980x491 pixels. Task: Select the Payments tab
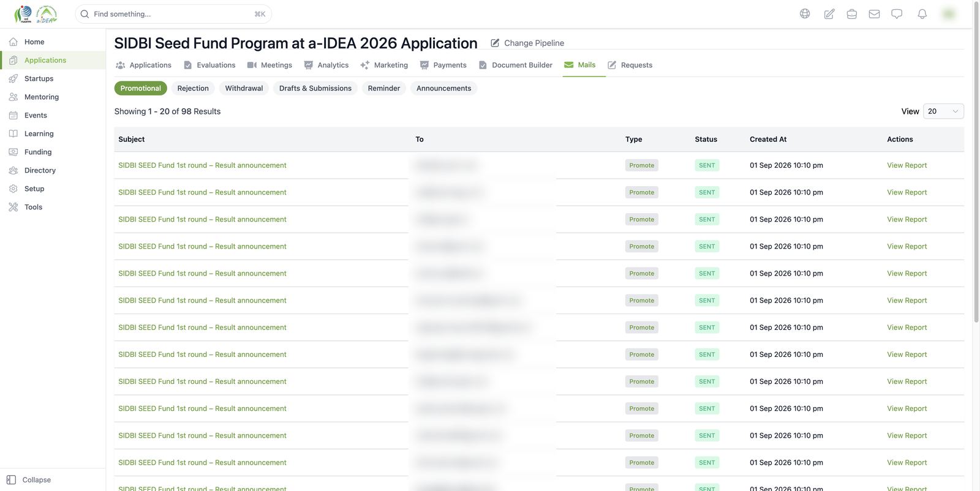443,65
